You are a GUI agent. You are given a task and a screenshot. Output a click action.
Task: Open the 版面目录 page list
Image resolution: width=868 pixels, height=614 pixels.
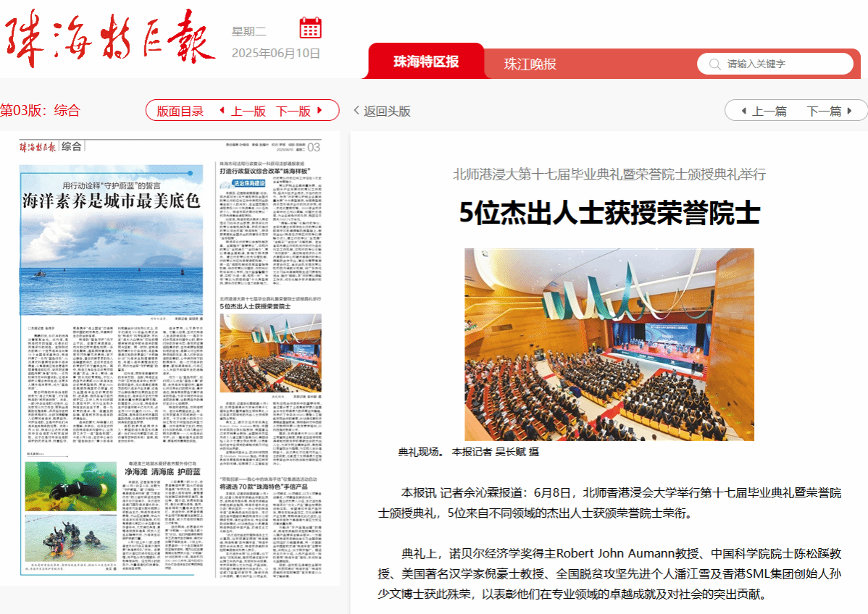click(x=180, y=111)
